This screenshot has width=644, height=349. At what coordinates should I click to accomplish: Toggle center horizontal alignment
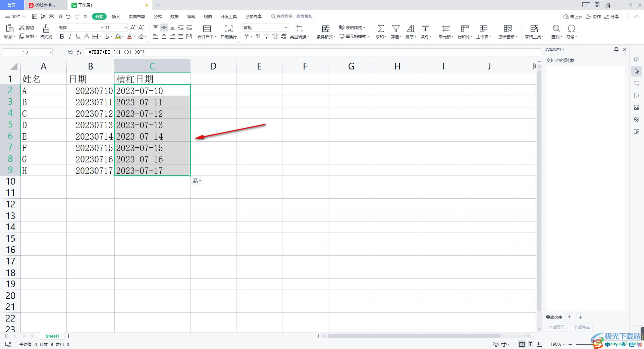coord(164,36)
